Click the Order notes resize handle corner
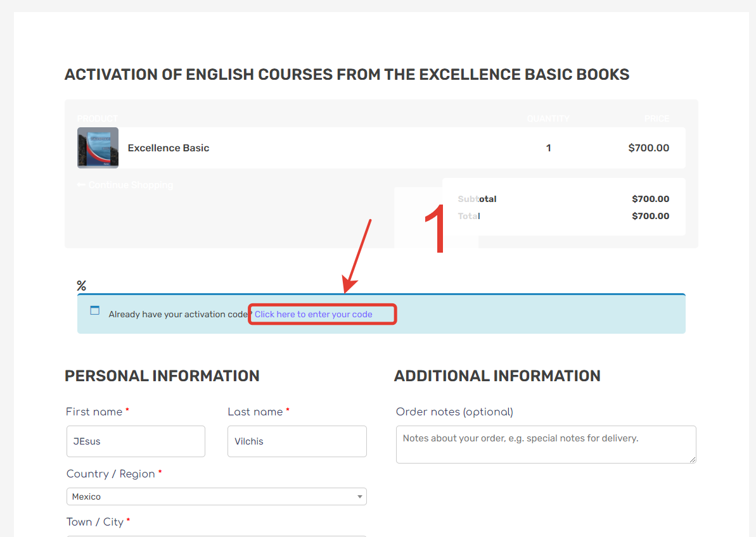 [693, 459]
